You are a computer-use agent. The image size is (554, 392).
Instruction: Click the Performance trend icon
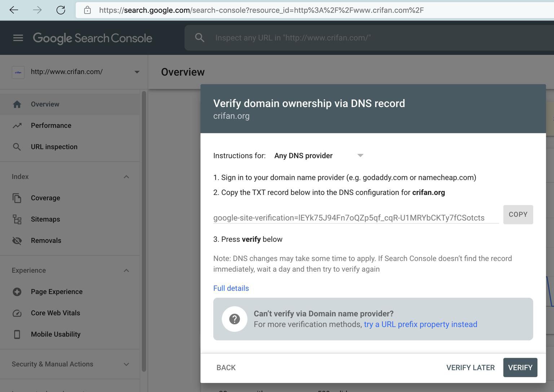[x=17, y=126]
